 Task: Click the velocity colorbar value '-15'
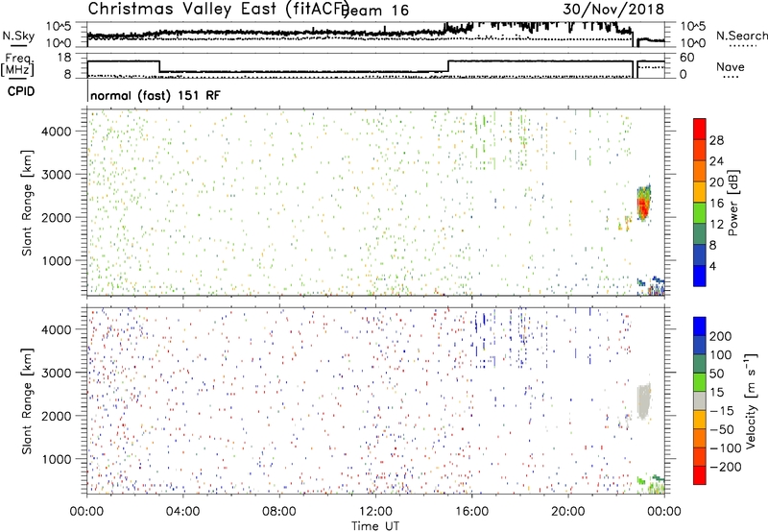coord(722,411)
